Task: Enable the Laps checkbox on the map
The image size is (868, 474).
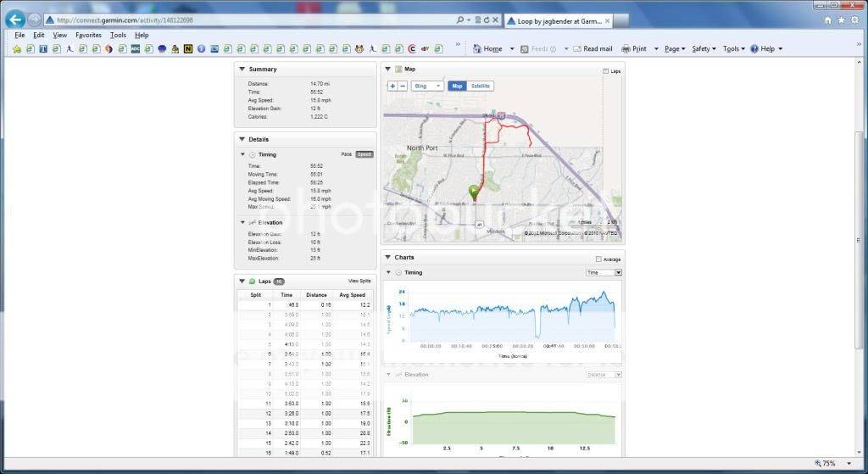Action: click(x=606, y=71)
